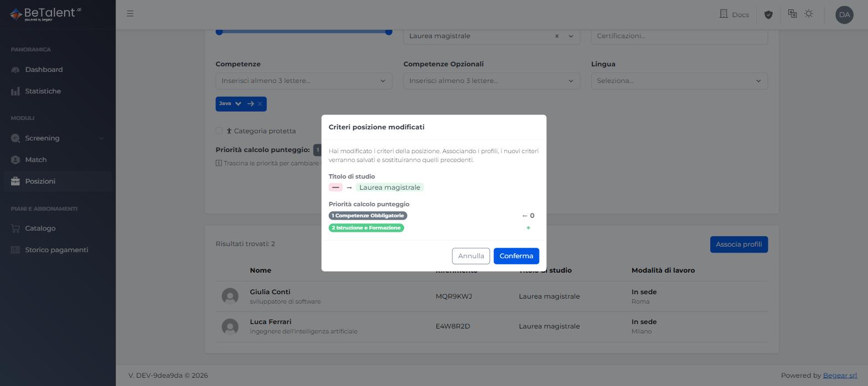Image resolution: width=868 pixels, height=386 pixels.
Task: Click the Nome column header
Action: coord(260,270)
